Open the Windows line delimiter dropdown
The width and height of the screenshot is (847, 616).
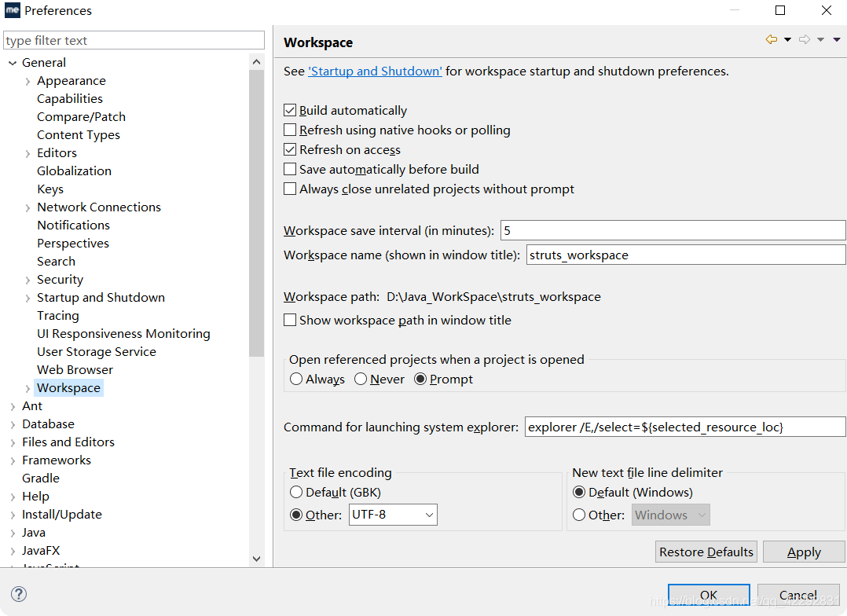click(671, 515)
